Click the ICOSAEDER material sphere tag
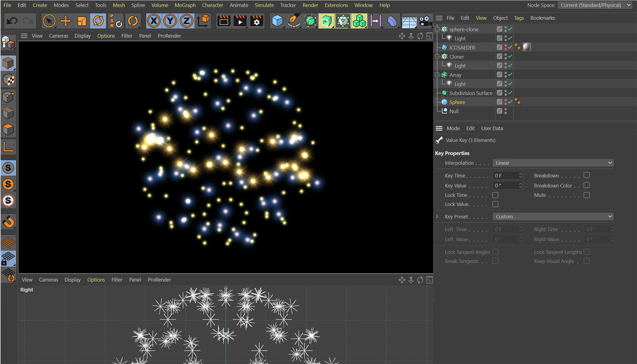 527,47
